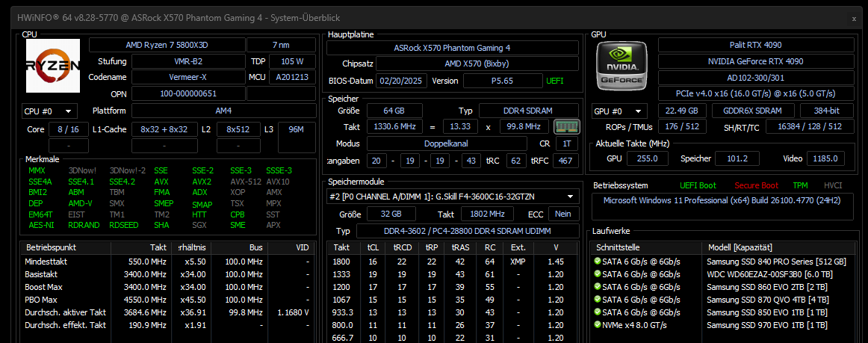Viewport: 868px width, 343px height.
Task: Click the AMD Ryzen CPU logo
Action: (53, 65)
